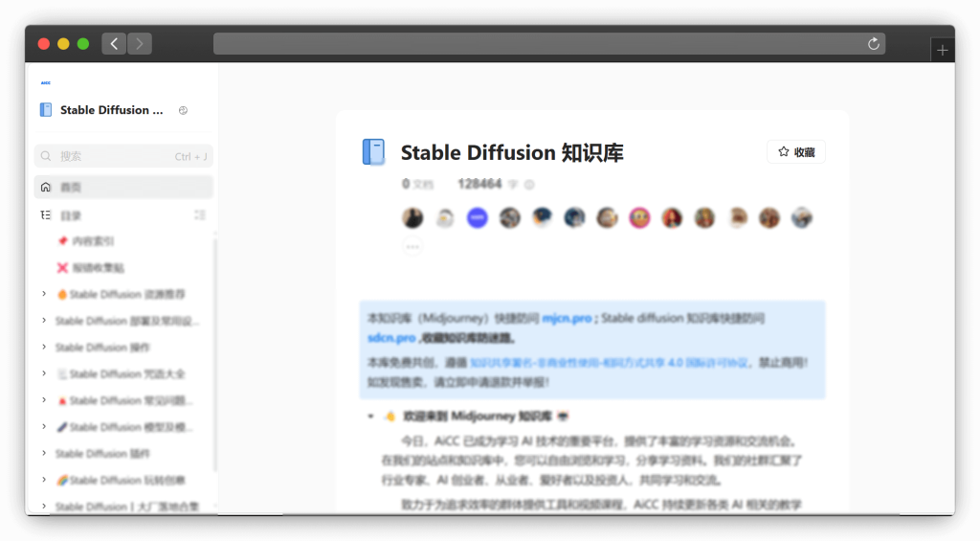Expand Stable Diffusion 玩转创意 chevron
Image resolution: width=980 pixels, height=541 pixels.
point(44,481)
